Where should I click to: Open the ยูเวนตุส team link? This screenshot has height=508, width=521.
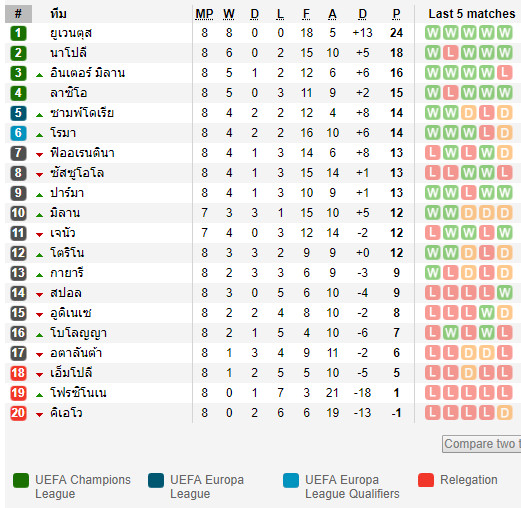[x=71, y=33]
